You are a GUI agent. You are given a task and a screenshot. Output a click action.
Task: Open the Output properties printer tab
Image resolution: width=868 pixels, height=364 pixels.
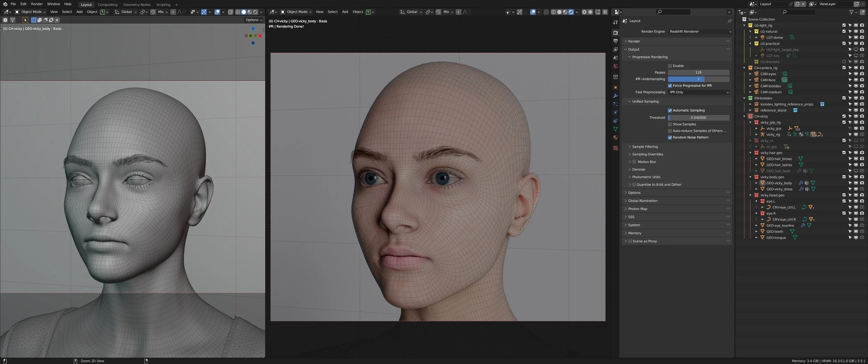616,41
